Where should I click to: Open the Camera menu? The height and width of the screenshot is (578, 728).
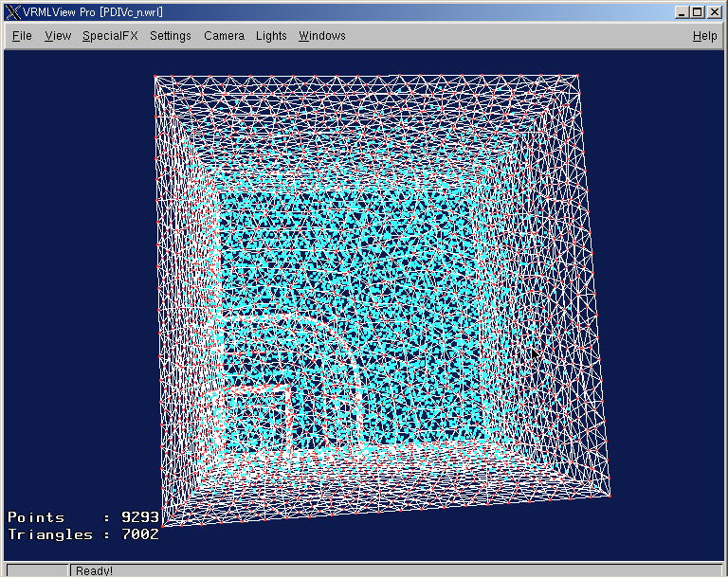pos(225,36)
